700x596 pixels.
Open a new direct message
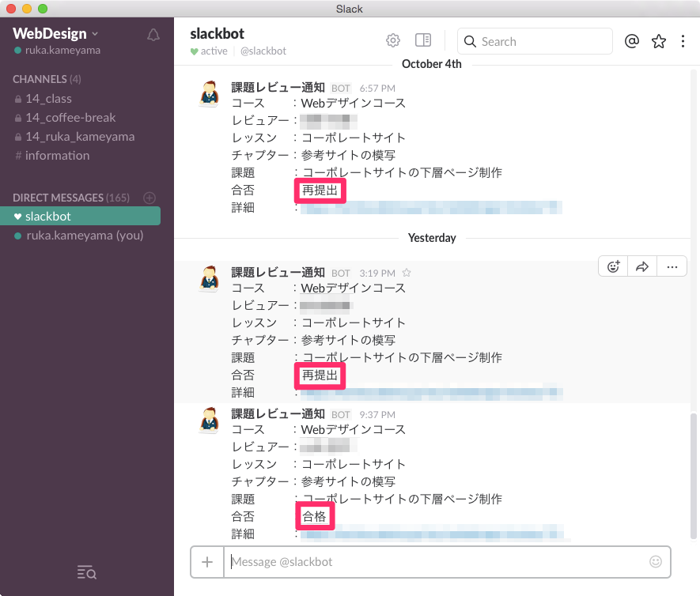[149, 198]
